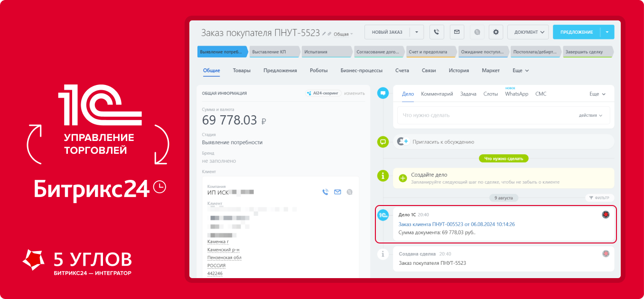Viewport: 644px width, 299px height.
Task: Open the ДОКУМЕНТ dropdown
Action: 528,32
